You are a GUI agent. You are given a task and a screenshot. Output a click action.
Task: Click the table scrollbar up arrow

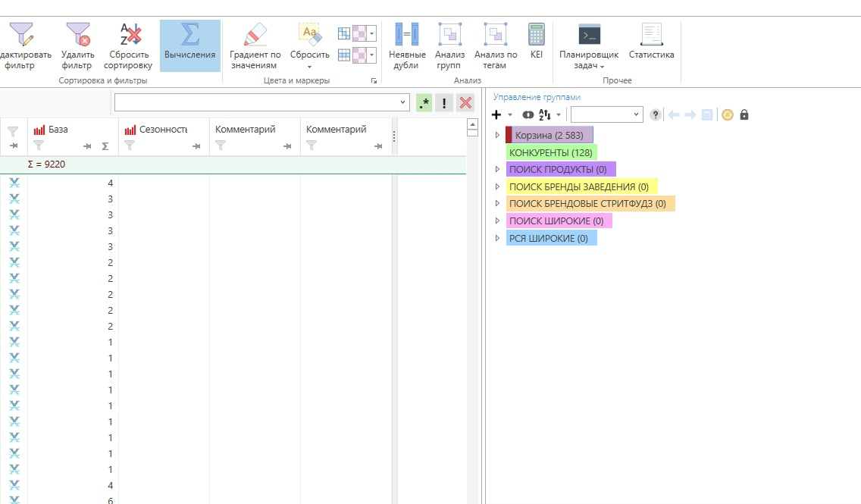tap(472, 124)
